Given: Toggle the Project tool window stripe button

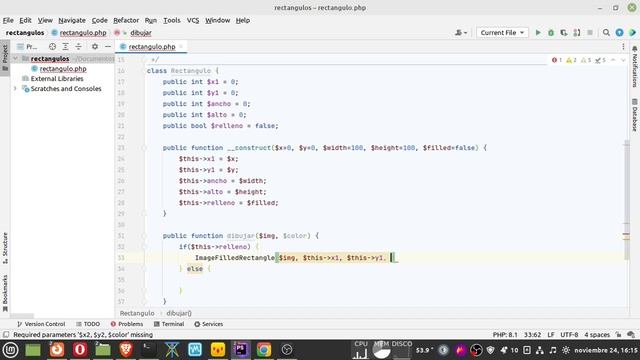Looking at the screenshot, I should pos(5,58).
